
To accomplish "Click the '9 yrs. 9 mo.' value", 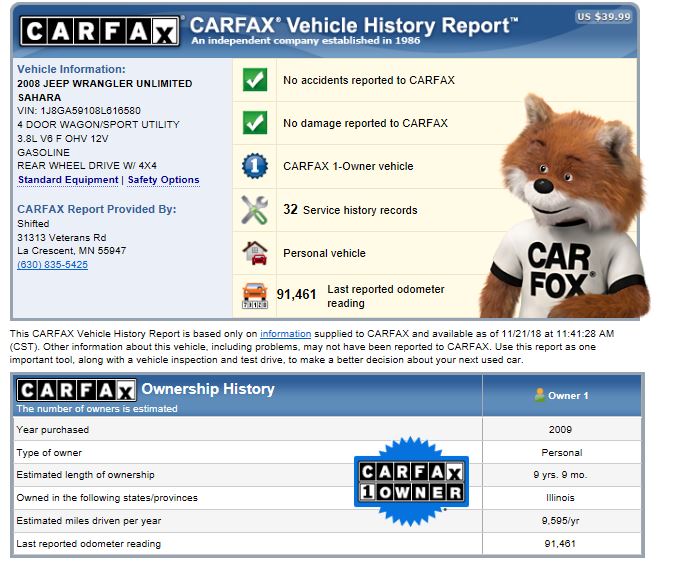I will click(560, 475).
